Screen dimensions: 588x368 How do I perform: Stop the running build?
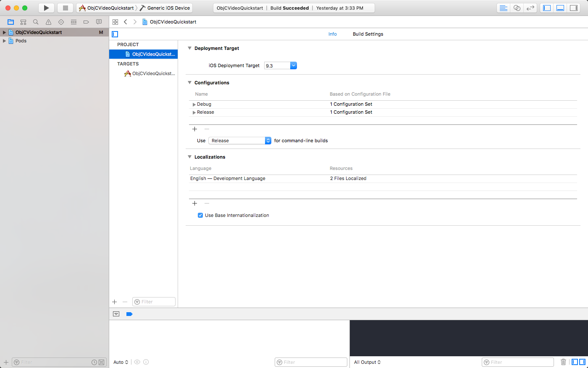(x=65, y=8)
